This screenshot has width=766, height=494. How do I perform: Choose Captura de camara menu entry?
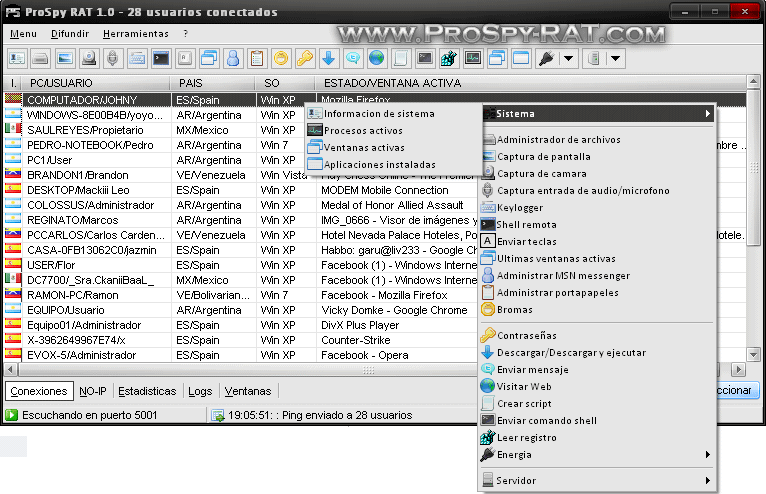tap(598, 174)
